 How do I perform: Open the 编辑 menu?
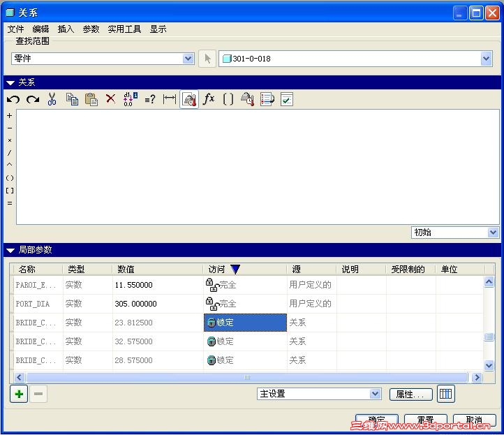pyautogui.click(x=40, y=29)
